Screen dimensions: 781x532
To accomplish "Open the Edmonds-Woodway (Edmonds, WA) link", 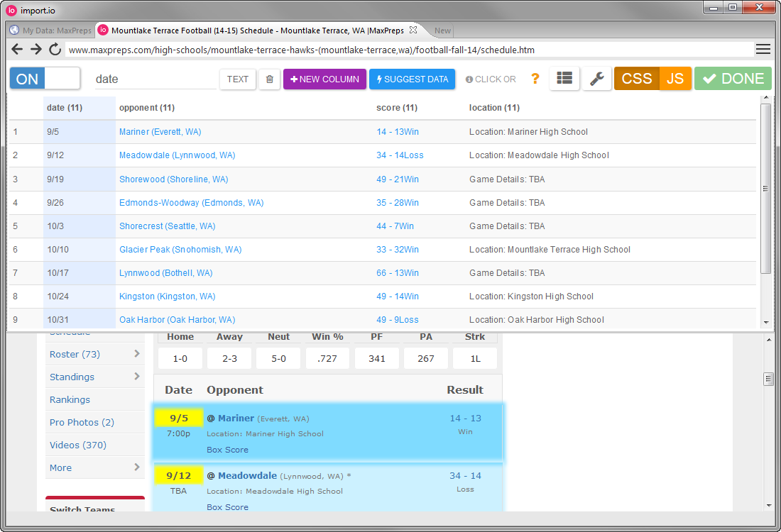I will coord(191,203).
